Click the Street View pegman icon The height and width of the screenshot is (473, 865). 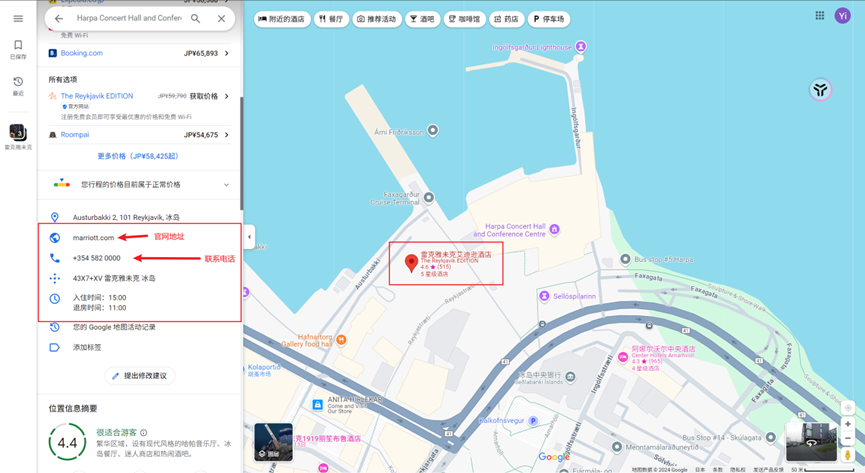coord(848,455)
